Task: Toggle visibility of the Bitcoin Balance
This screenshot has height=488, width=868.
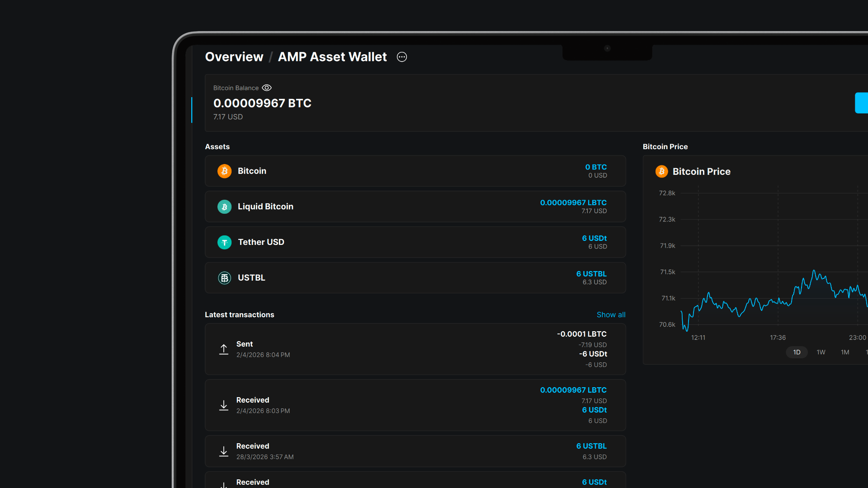Action: [266, 88]
